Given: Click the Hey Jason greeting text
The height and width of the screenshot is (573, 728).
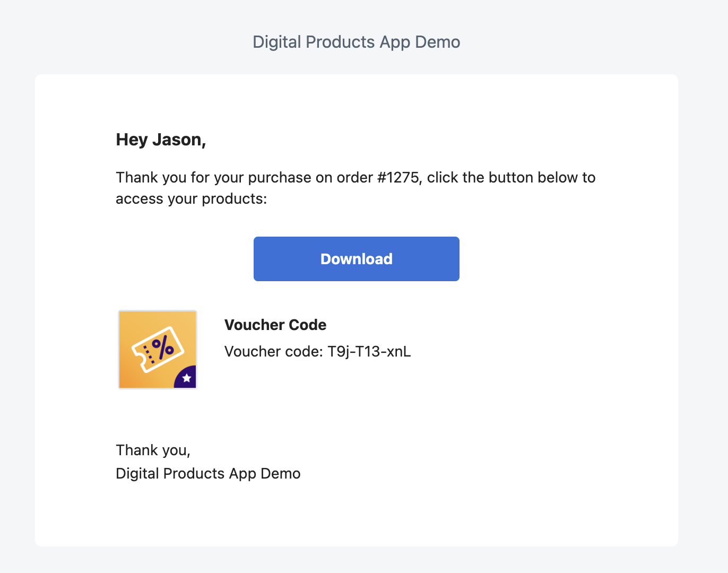Looking at the screenshot, I should tap(161, 140).
